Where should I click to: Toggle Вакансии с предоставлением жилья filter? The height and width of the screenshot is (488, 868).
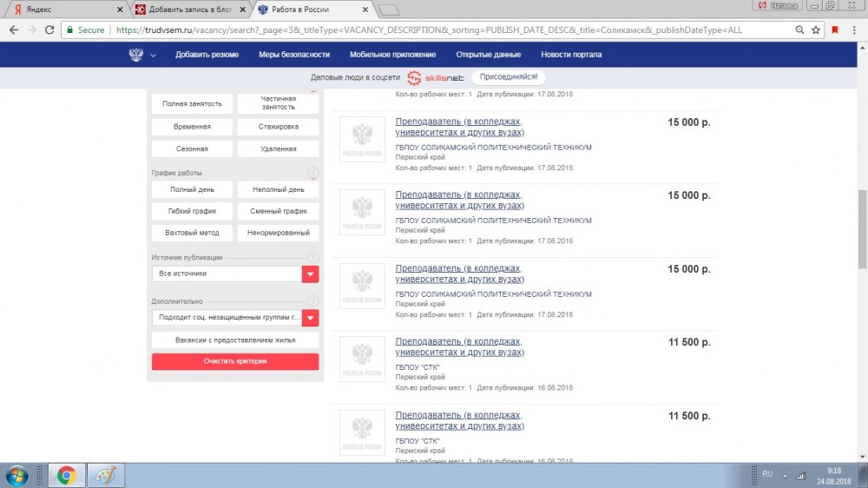coord(235,340)
